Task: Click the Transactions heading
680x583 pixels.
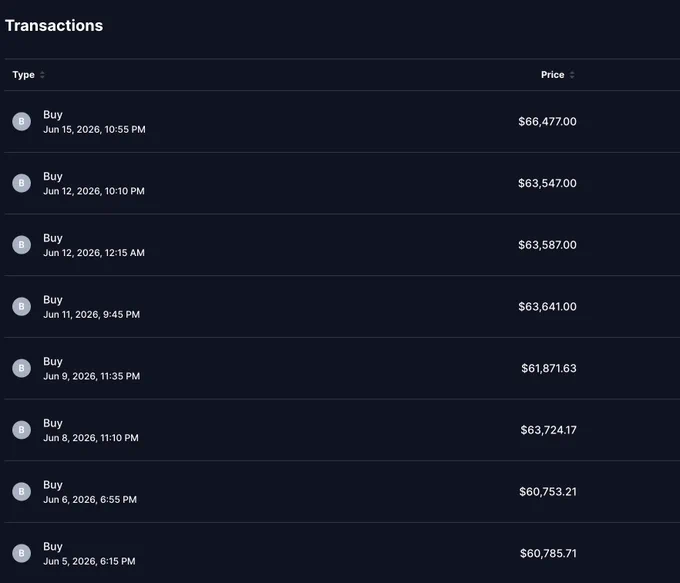Action: coord(54,26)
